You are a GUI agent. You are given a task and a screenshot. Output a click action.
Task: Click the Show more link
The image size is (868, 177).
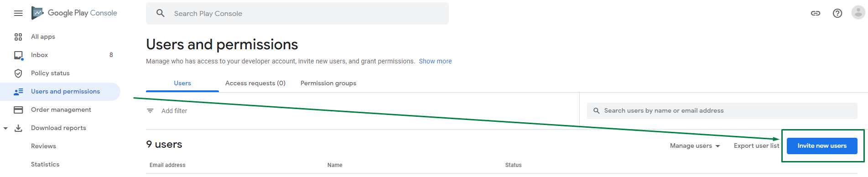(x=435, y=61)
